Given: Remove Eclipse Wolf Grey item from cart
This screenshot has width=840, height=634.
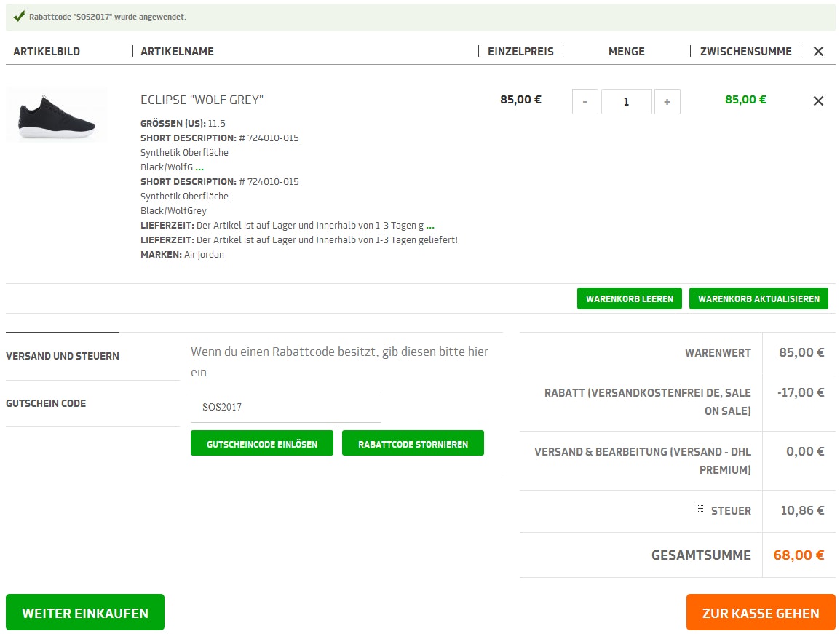Looking at the screenshot, I should (x=818, y=101).
